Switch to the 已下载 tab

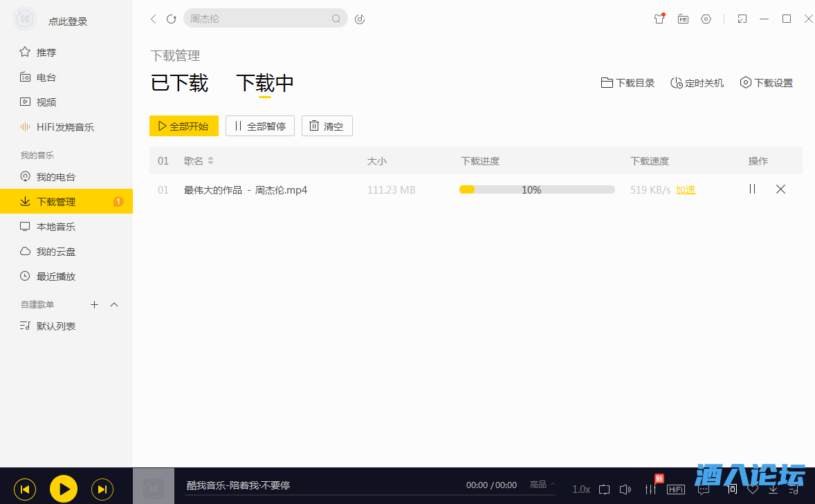point(179,83)
